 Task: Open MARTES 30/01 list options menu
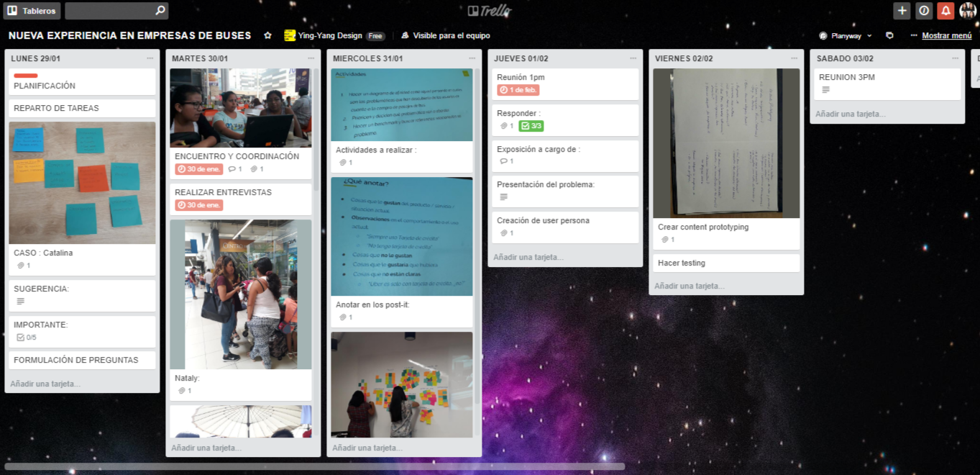[311, 58]
